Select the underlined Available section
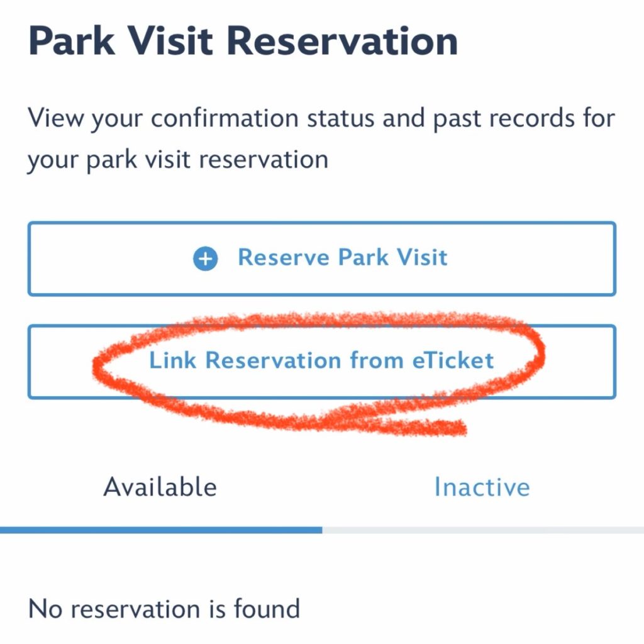This screenshot has height=644, width=644. tap(161, 486)
